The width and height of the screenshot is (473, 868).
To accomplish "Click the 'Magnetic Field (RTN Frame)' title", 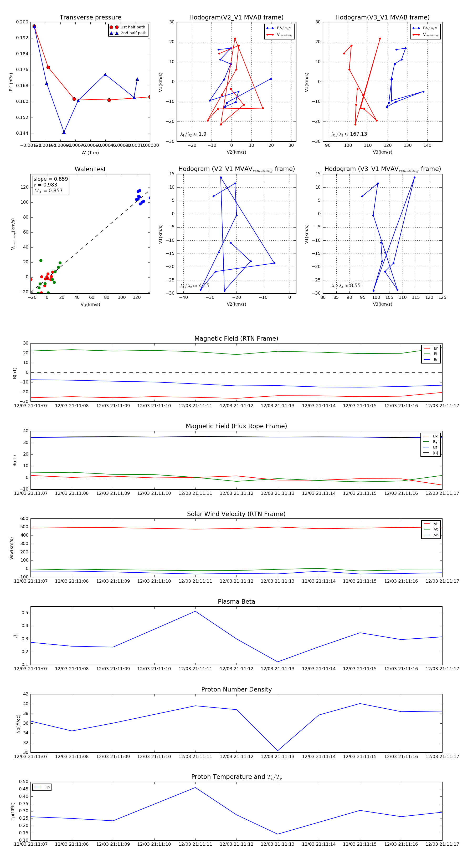I will [x=236, y=339].
